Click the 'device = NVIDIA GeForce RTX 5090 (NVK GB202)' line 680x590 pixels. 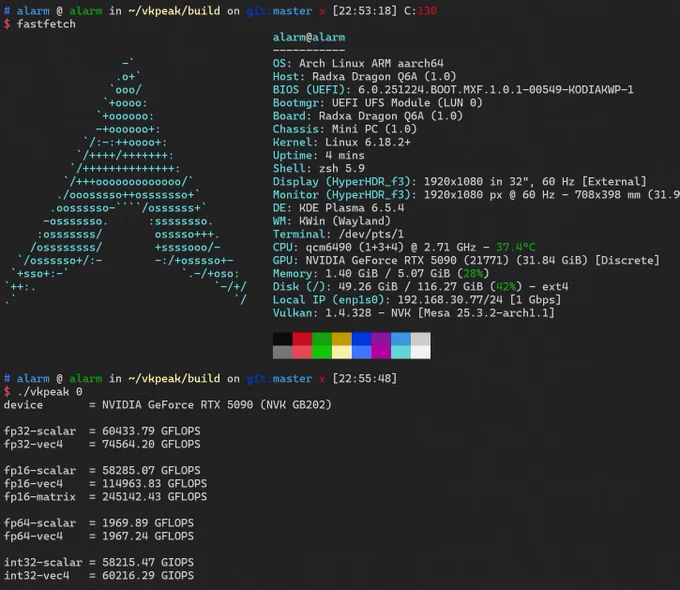(167, 405)
